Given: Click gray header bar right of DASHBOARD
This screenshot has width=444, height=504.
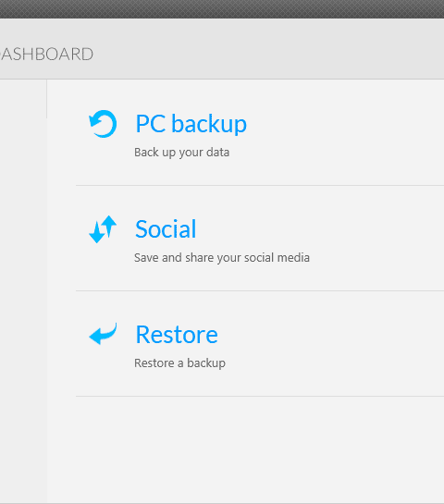Looking at the screenshot, I should click(268, 49).
